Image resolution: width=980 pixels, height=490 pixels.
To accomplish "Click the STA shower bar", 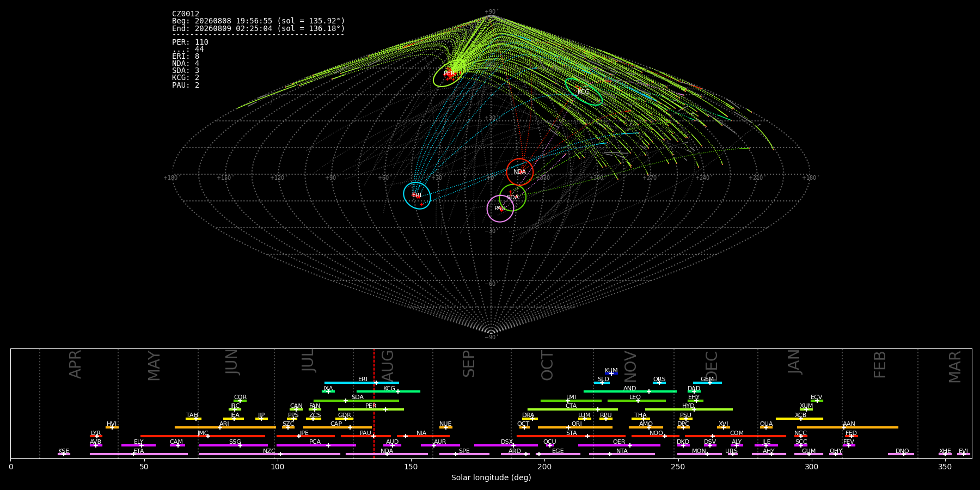I will click(571, 436).
